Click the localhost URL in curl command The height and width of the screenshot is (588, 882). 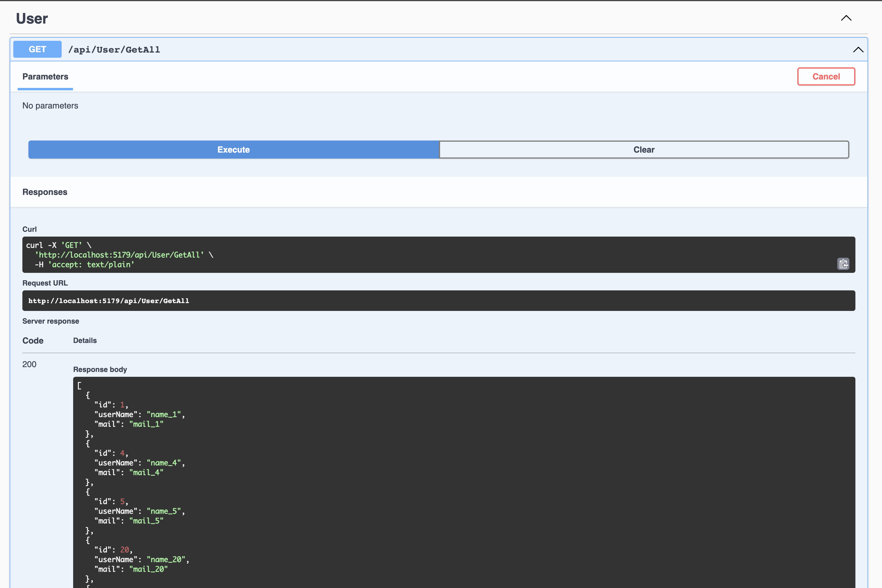point(119,255)
